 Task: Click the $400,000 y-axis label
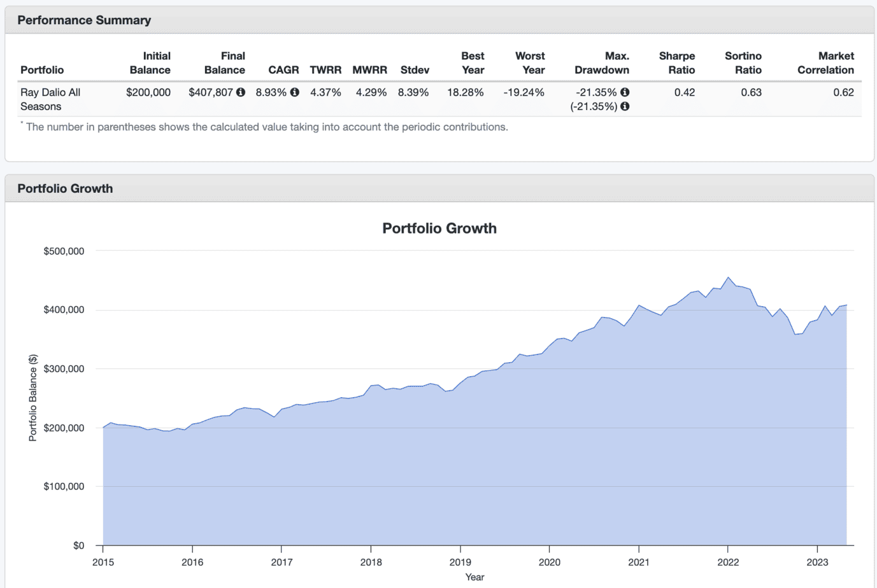[x=64, y=310]
